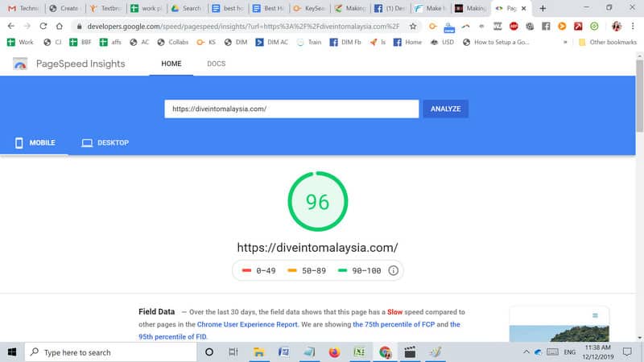Click the info icon beside score legend
This screenshot has height=362, width=644.
(x=393, y=270)
